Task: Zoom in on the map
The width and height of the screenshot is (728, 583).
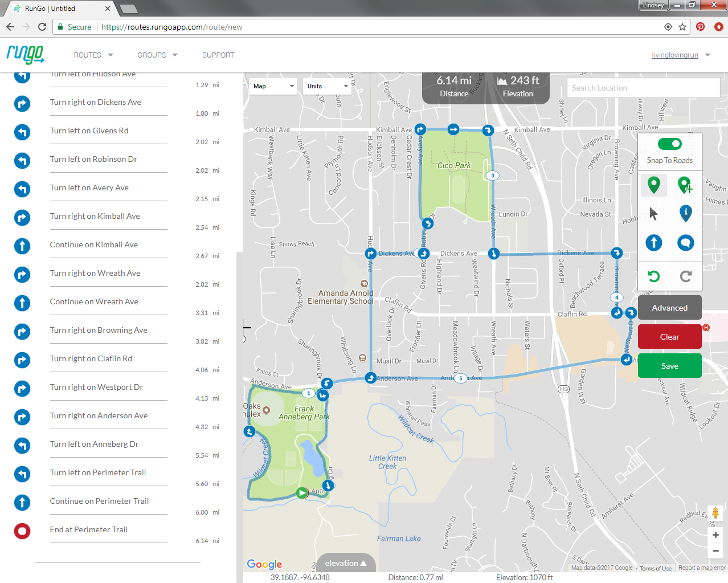Action: (715, 535)
